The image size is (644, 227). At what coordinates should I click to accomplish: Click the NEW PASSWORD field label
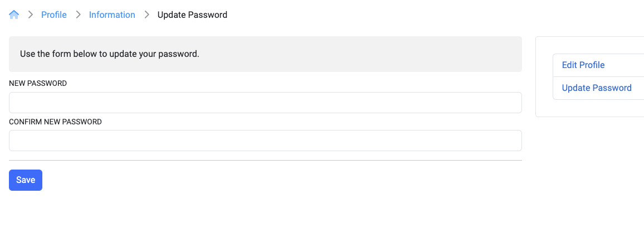(38, 84)
